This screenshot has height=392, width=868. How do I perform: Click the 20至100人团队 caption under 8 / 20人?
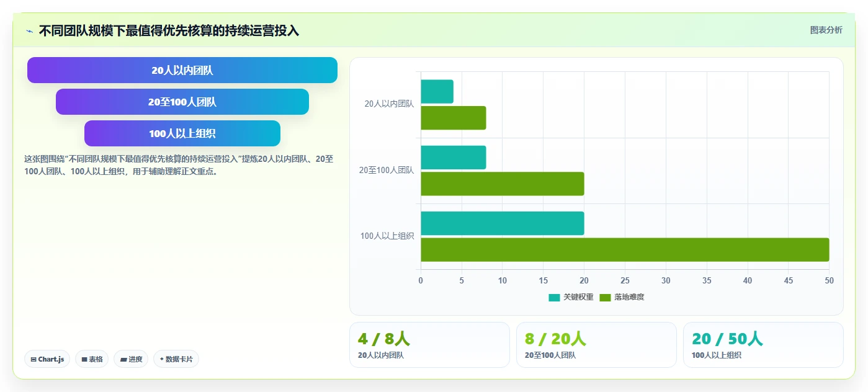pyautogui.click(x=550, y=355)
